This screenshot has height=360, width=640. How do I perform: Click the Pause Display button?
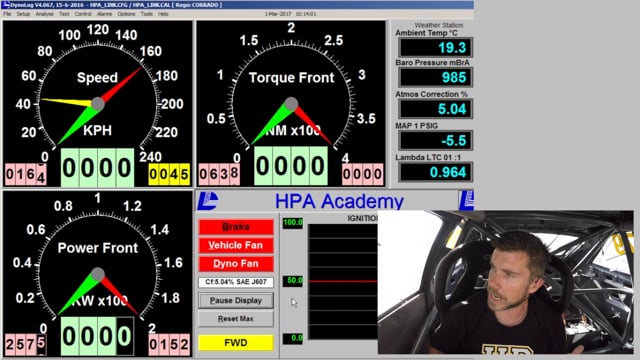click(x=236, y=300)
